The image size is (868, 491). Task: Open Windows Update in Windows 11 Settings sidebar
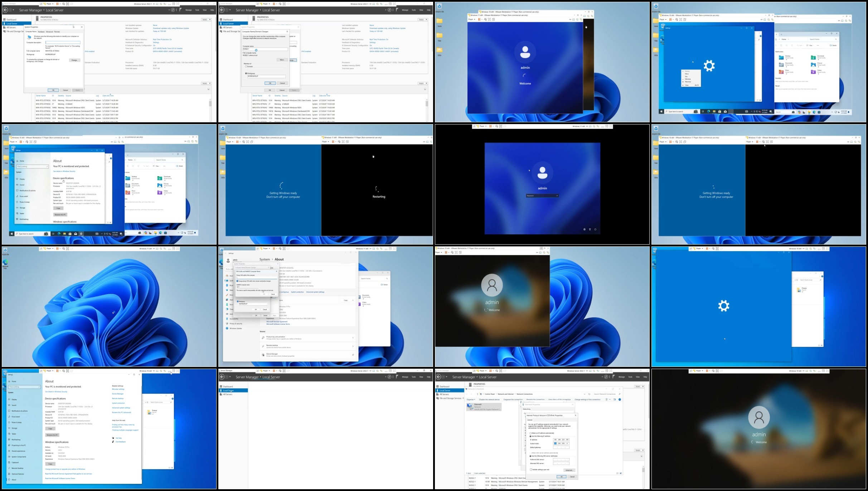(x=236, y=328)
